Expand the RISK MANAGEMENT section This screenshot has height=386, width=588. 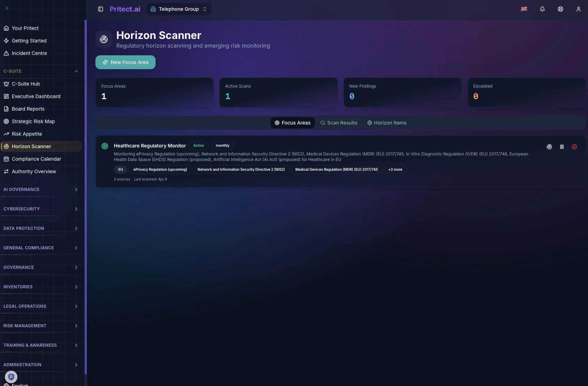point(41,326)
